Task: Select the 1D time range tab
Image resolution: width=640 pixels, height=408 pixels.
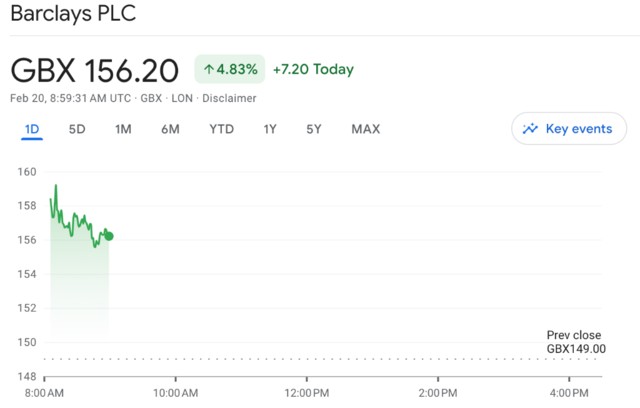Action: coord(32,129)
